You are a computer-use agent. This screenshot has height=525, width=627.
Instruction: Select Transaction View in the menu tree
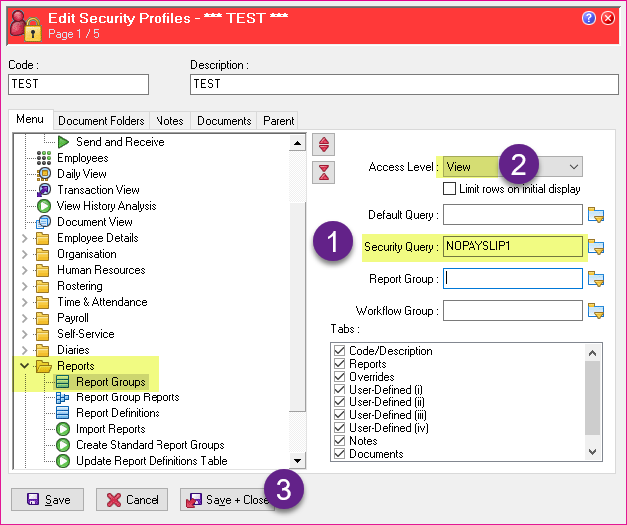(x=98, y=190)
